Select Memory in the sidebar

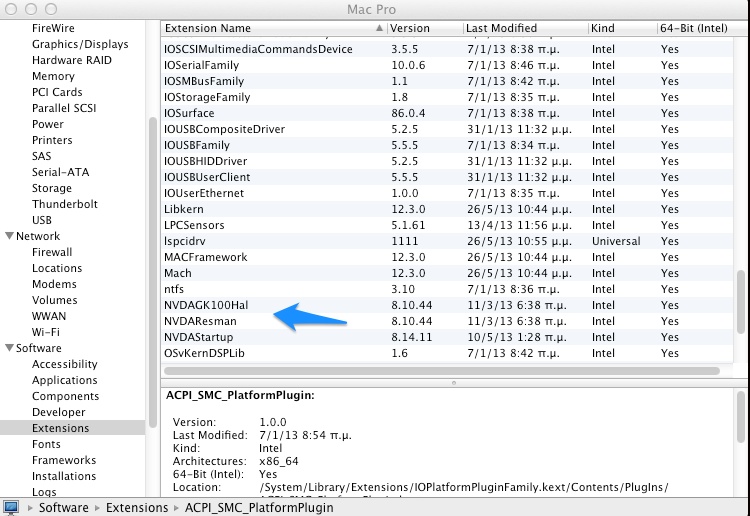click(53, 76)
